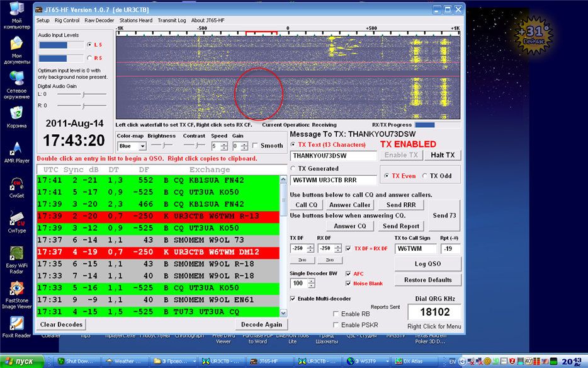Launch FastStone Image Viewer desktop shortcut
This screenshot has width=588, height=368.
[16, 289]
